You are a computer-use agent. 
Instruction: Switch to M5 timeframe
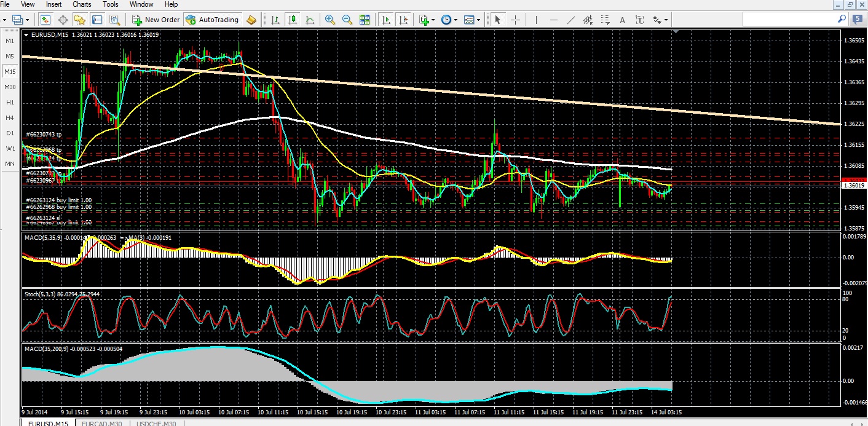(x=10, y=56)
